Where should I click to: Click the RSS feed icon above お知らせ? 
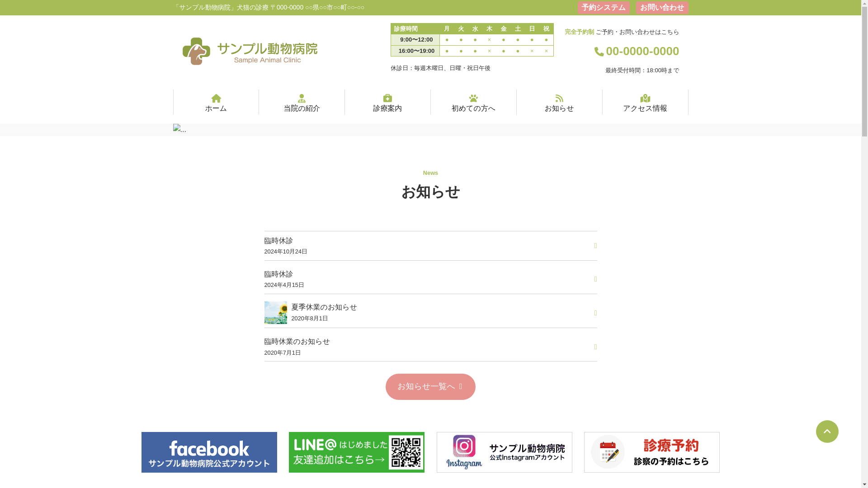click(559, 98)
